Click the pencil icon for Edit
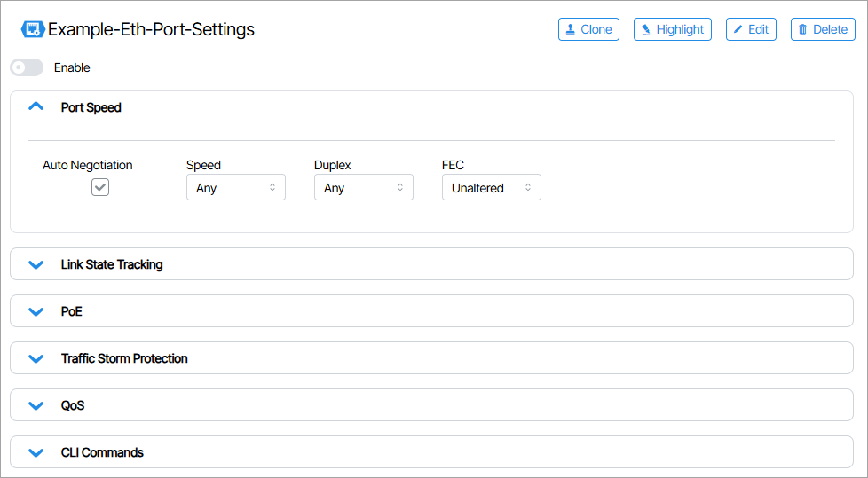 (738, 29)
